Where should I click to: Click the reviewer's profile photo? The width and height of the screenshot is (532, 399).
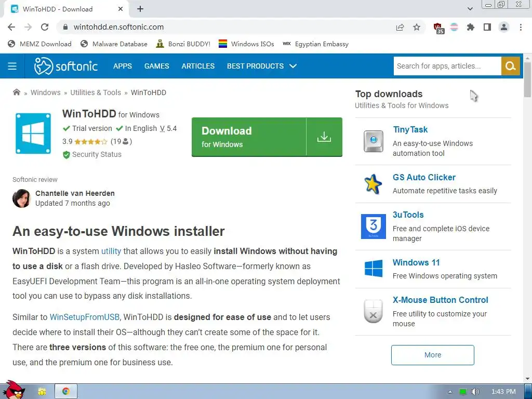[x=21, y=198]
